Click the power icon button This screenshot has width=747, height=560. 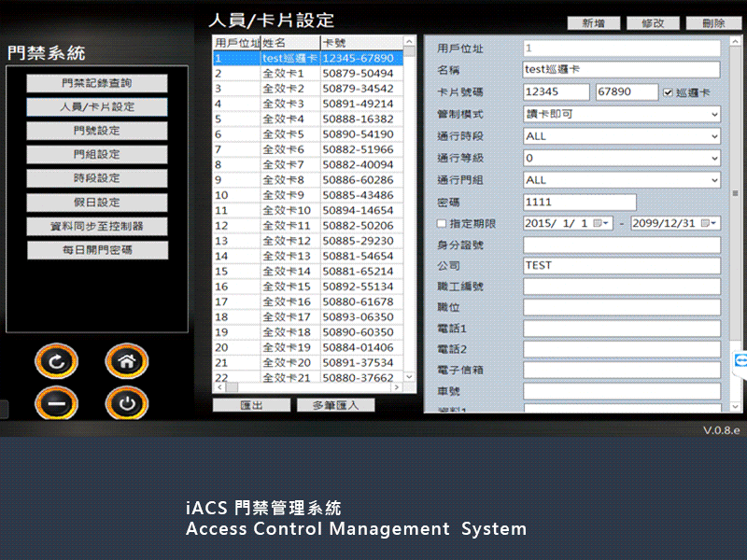pos(127,403)
